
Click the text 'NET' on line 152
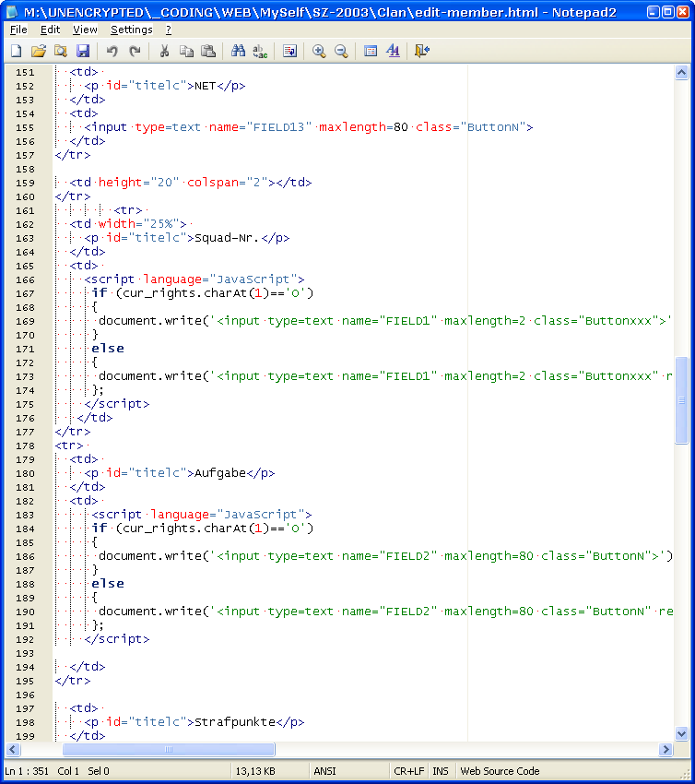click(206, 86)
